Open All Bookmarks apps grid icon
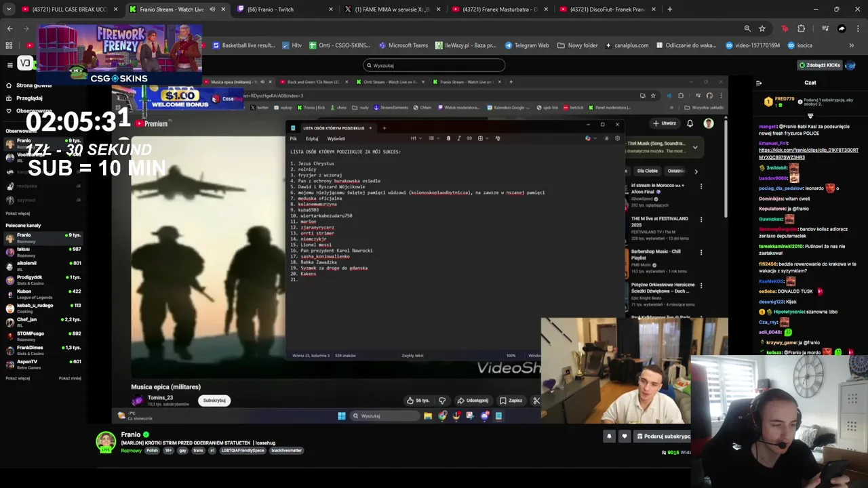This screenshot has width=868, height=488. pos(9,45)
